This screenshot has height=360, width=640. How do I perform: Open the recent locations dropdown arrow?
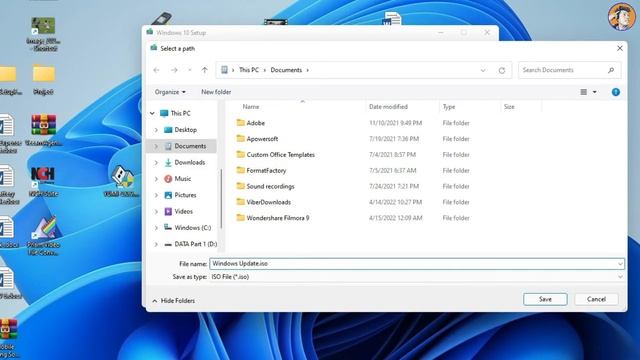[189, 70]
